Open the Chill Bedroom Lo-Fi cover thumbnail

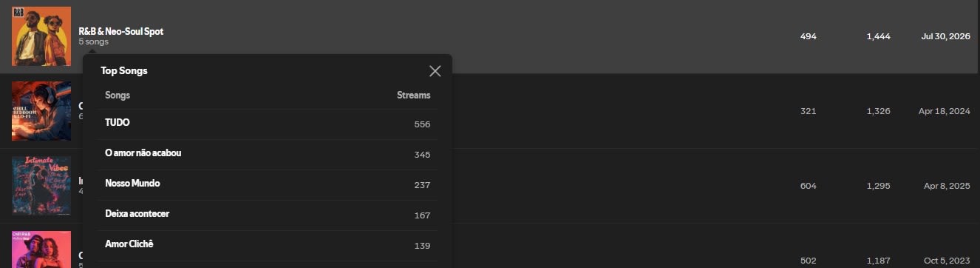pyautogui.click(x=41, y=111)
